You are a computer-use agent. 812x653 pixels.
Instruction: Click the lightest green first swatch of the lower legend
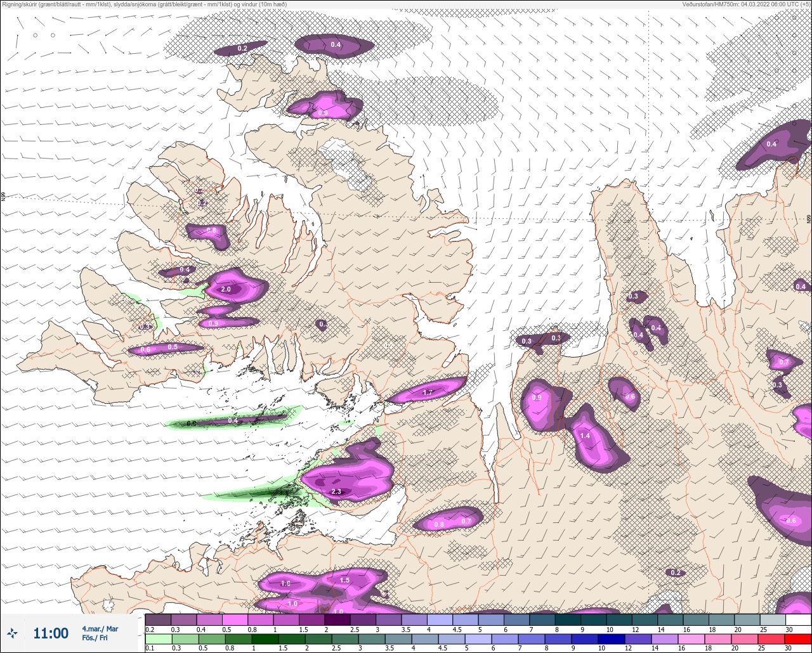click(x=158, y=639)
